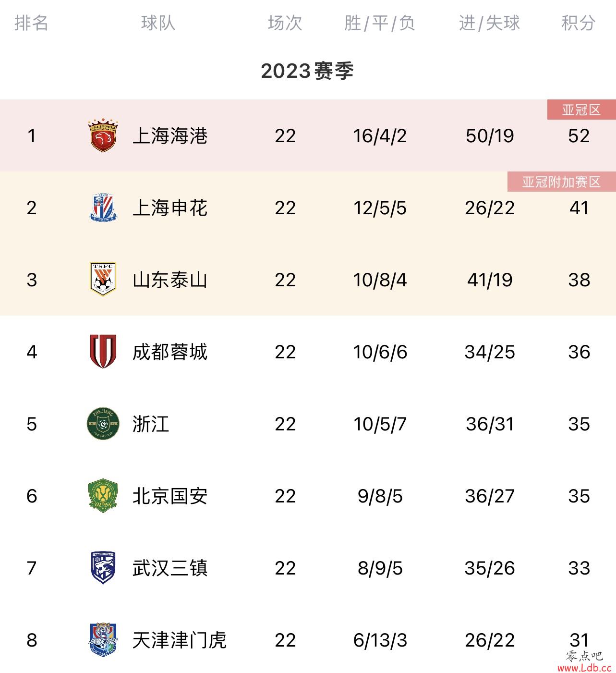Click the 2023赛季 season heading
Screen dimensions: 616x673
click(308, 71)
